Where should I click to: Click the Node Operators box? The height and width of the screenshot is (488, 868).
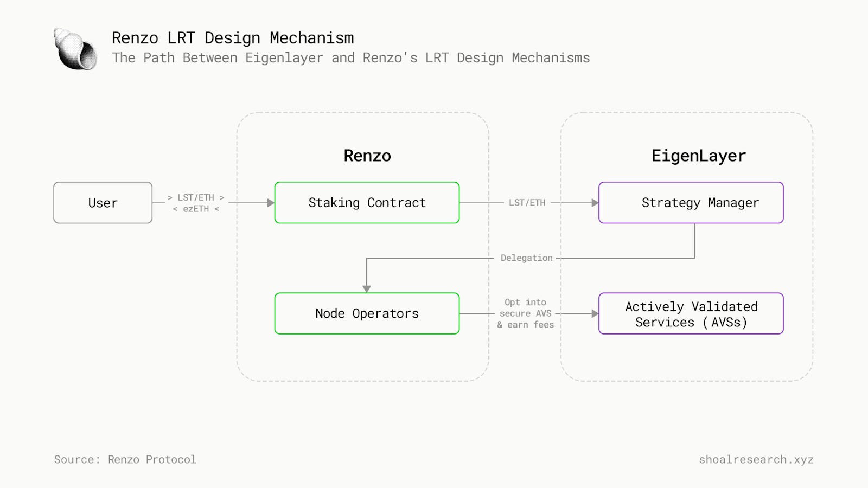(367, 313)
